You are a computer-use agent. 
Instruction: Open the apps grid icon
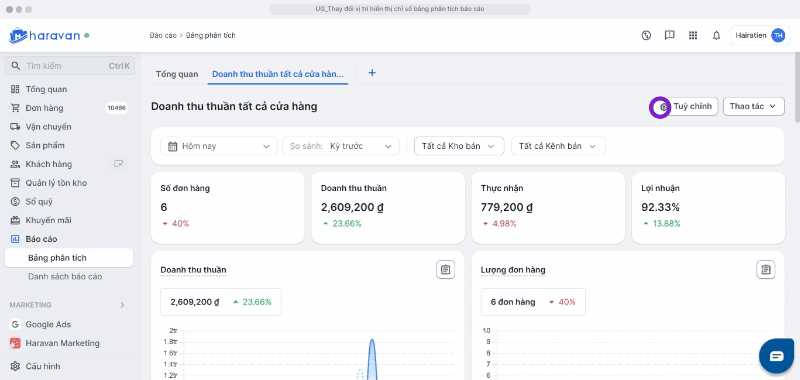(x=693, y=35)
